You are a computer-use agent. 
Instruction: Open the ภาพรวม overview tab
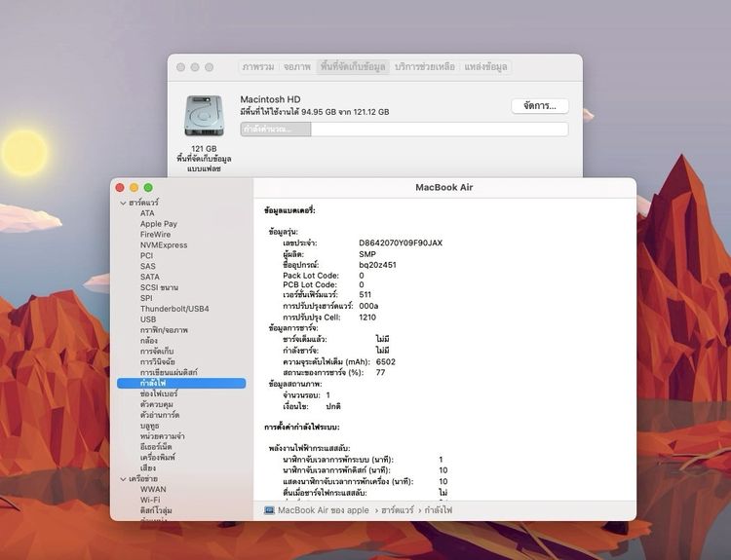click(258, 66)
